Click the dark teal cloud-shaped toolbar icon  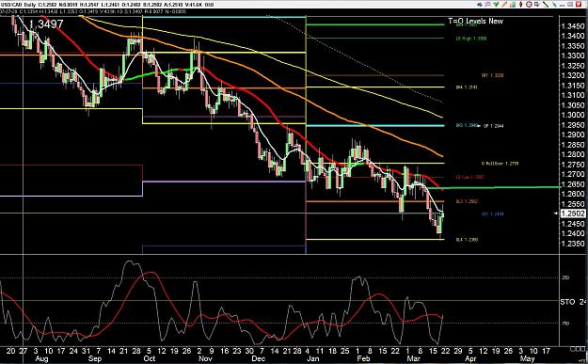pyautogui.click(x=480, y=5)
